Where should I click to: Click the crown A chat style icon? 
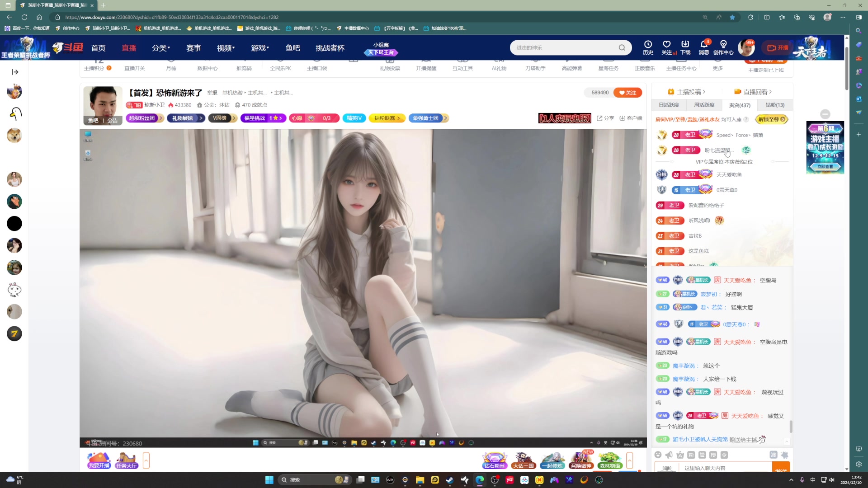(680, 455)
